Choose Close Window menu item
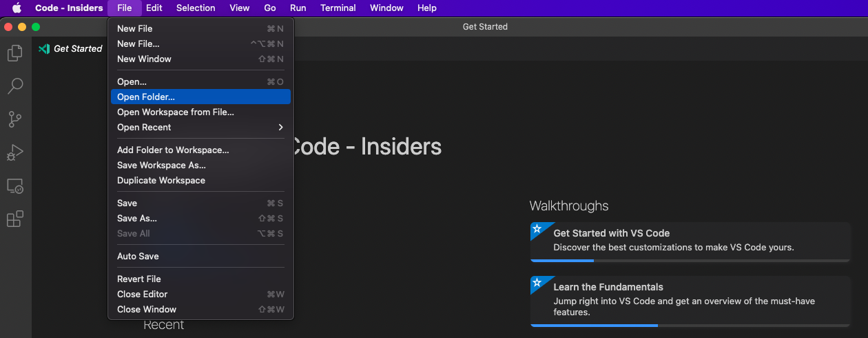The width and height of the screenshot is (868, 338). click(200, 309)
